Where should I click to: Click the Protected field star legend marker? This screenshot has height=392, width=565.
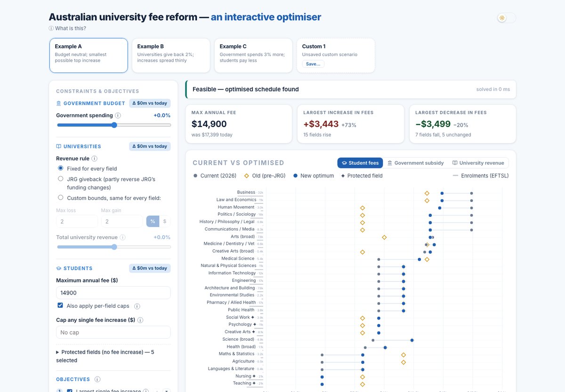tap(342, 176)
